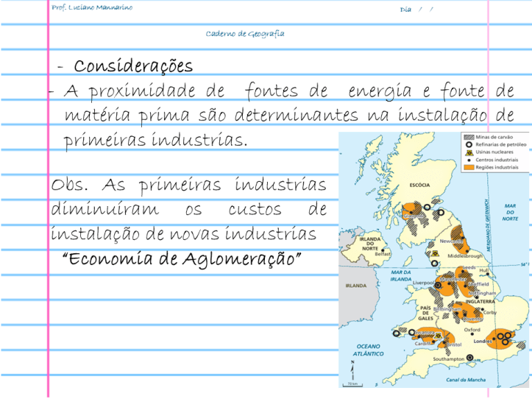The height and width of the screenshot is (399, 532).
Task: Click the ESCÓCIA label on the map
Action: (419, 186)
